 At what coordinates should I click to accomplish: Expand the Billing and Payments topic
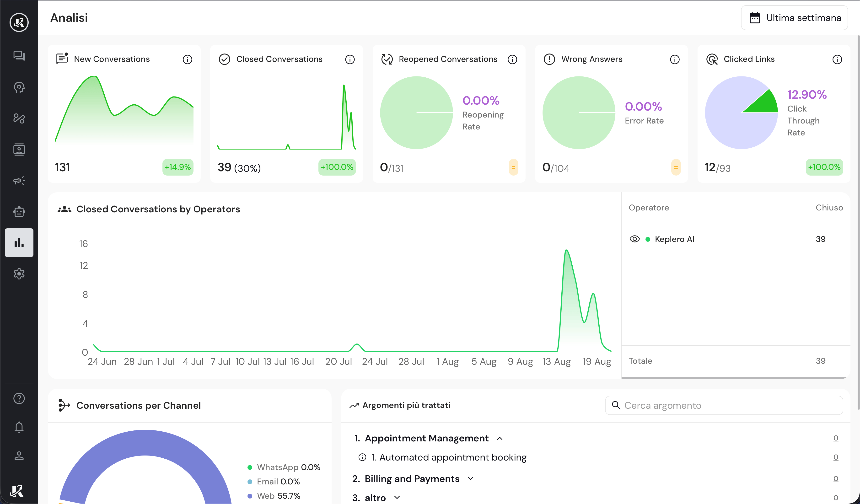(471, 478)
